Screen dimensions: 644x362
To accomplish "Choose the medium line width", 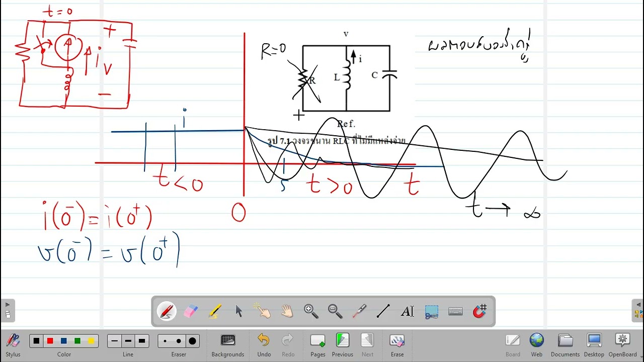I will coord(128,341).
